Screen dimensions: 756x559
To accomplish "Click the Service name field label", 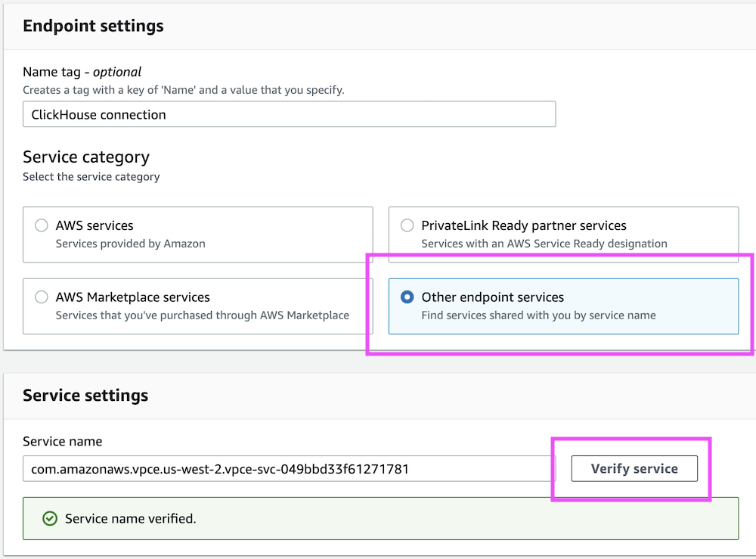I will click(x=62, y=441).
